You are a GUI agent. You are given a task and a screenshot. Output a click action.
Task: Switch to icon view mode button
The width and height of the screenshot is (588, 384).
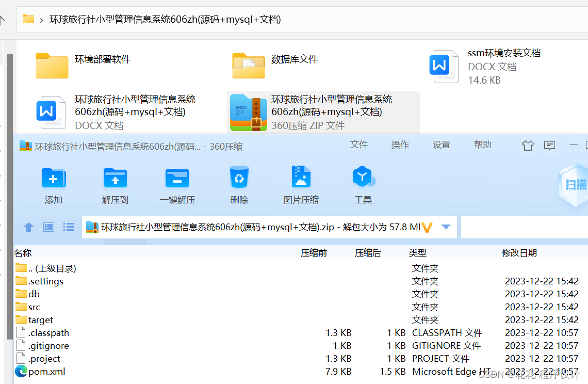tap(49, 227)
